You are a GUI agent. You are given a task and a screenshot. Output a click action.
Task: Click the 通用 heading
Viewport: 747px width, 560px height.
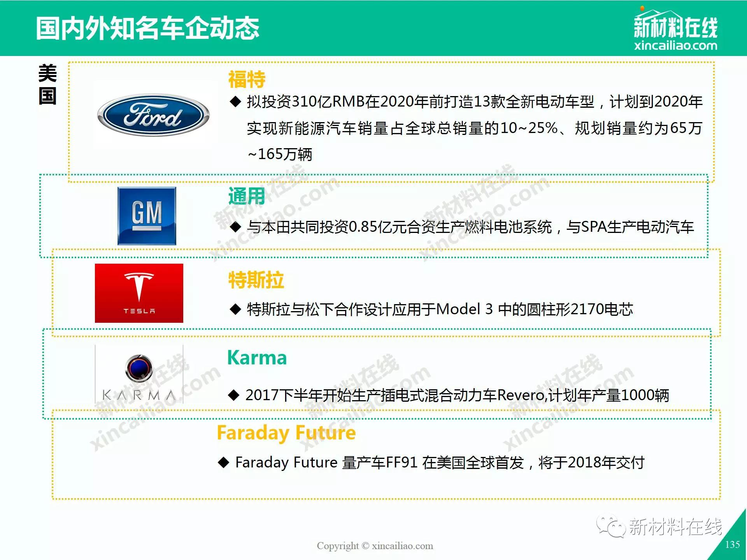(246, 196)
